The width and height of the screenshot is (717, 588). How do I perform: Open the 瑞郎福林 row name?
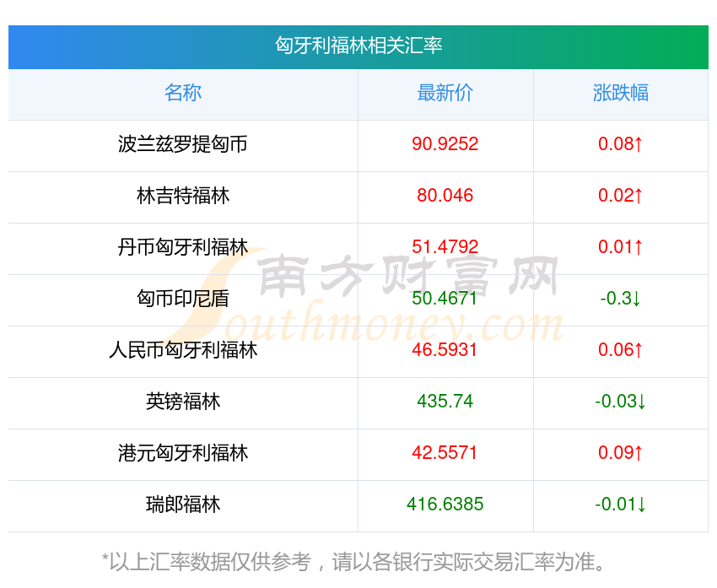(x=183, y=504)
